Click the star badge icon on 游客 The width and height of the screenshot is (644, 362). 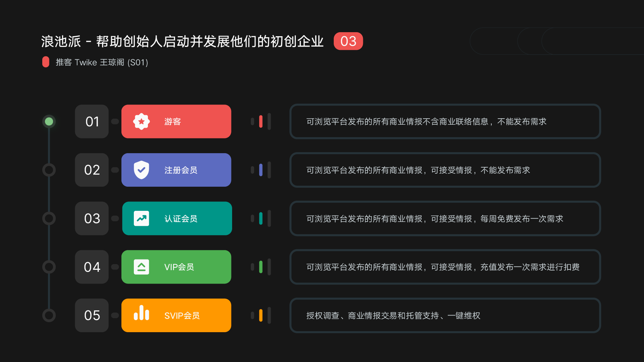142,121
